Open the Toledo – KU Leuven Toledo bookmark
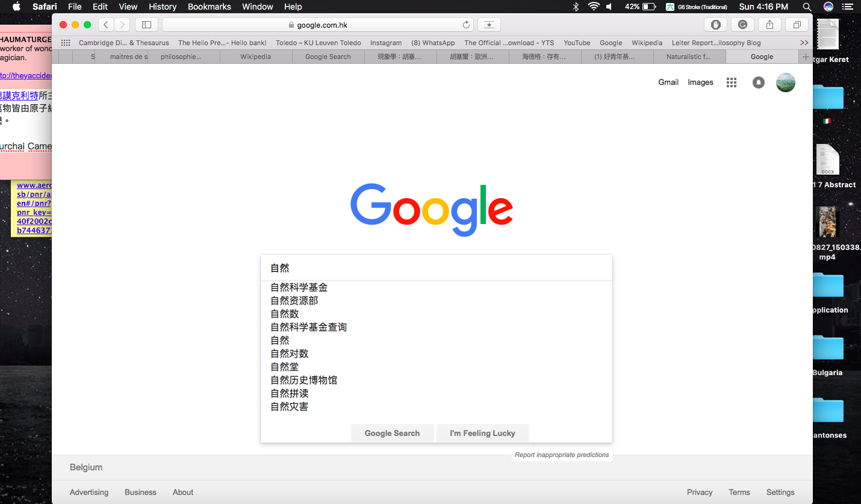This screenshot has width=861, height=504. click(319, 43)
